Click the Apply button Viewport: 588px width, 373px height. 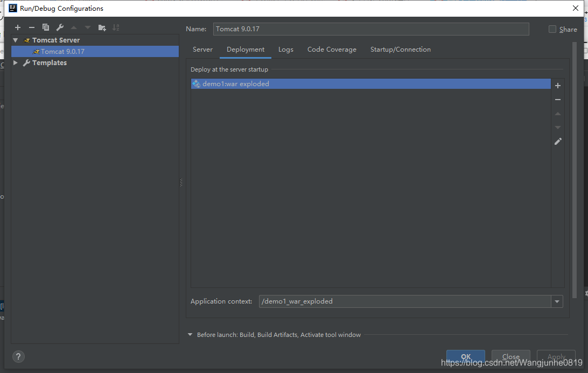click(556, 356)
